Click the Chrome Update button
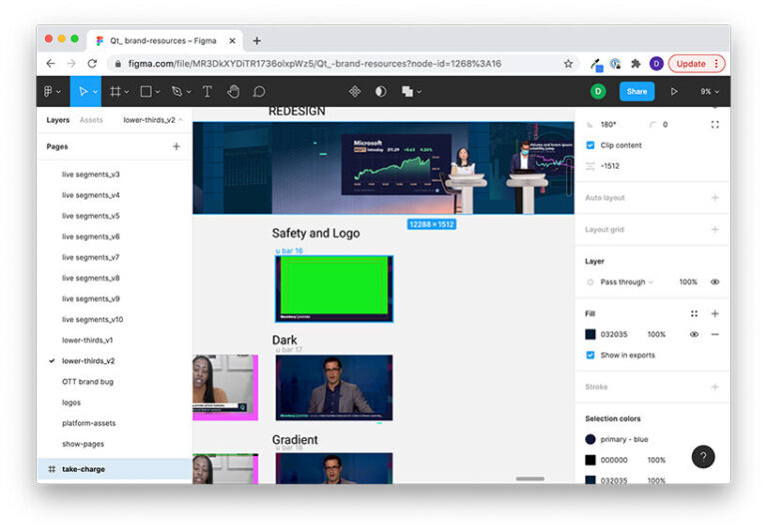Viewport: 767px width, 532px height. pyautogui.click(x=696, y=63)
